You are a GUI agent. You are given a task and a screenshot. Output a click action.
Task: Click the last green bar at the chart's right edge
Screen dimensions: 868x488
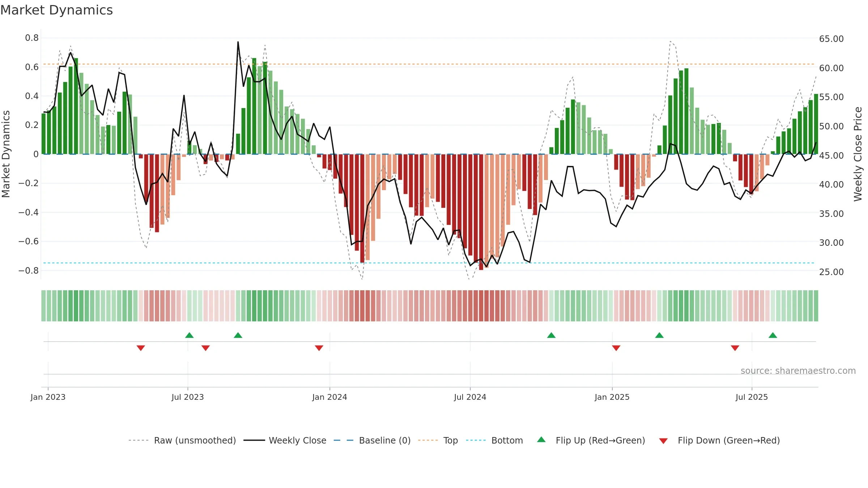(816, 124)
